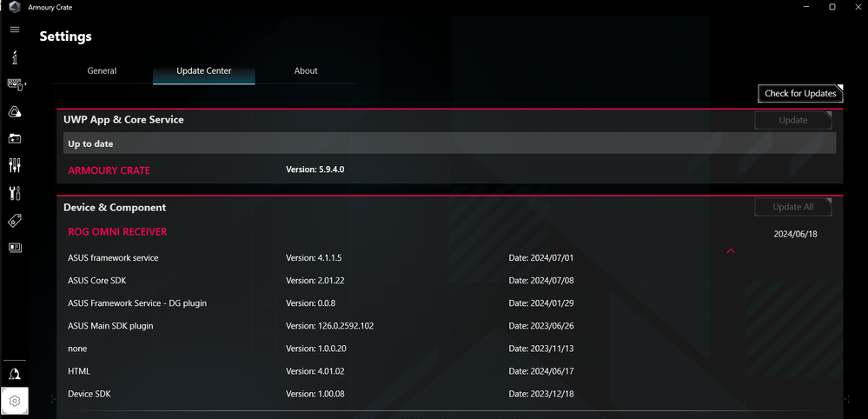Image resolution: width=868 pixels, height=419 pixels.
Task: Open the Featured deals tag icon
Action: (x=15, y=220)
